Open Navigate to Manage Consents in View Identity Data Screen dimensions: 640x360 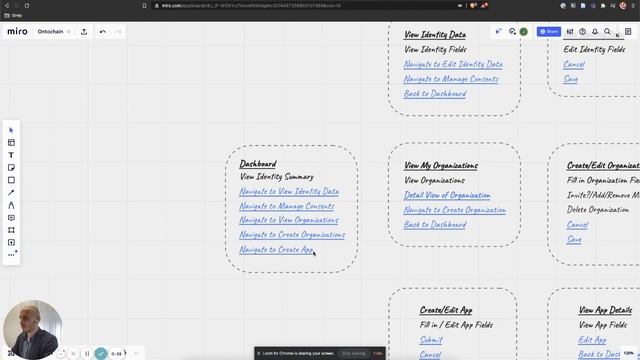[x=451, y=79]
